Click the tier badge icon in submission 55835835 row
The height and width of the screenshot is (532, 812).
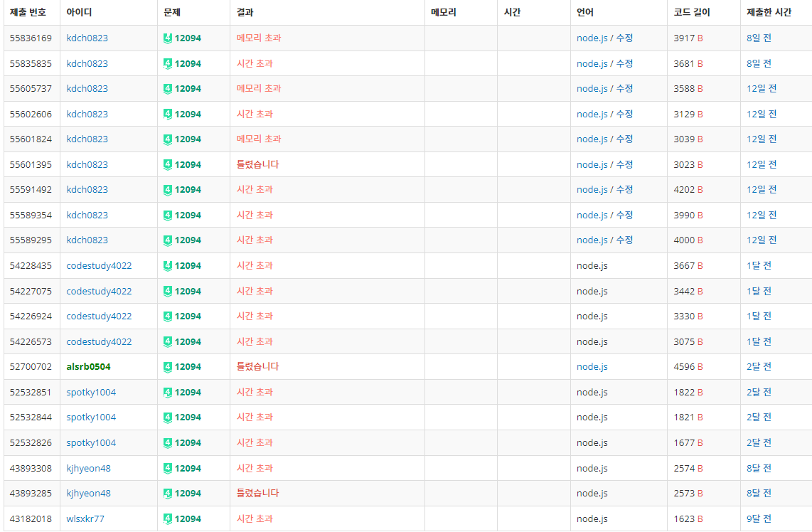click(167, 64)
